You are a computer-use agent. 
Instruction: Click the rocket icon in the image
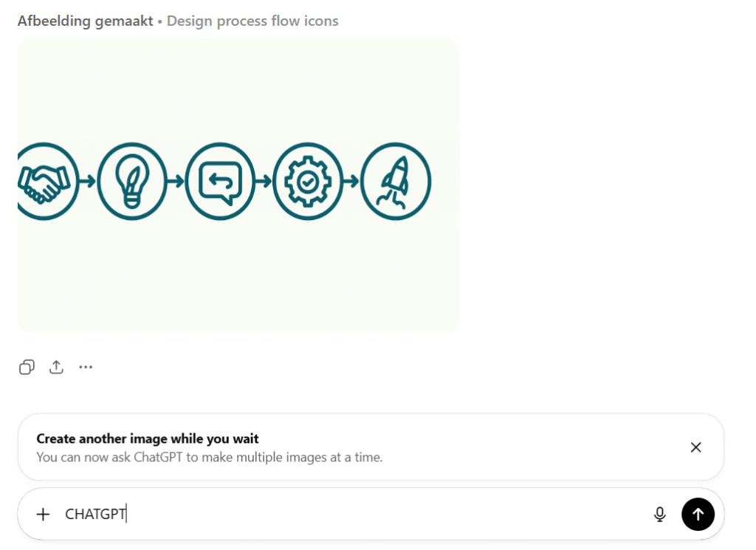coord(396,181)
